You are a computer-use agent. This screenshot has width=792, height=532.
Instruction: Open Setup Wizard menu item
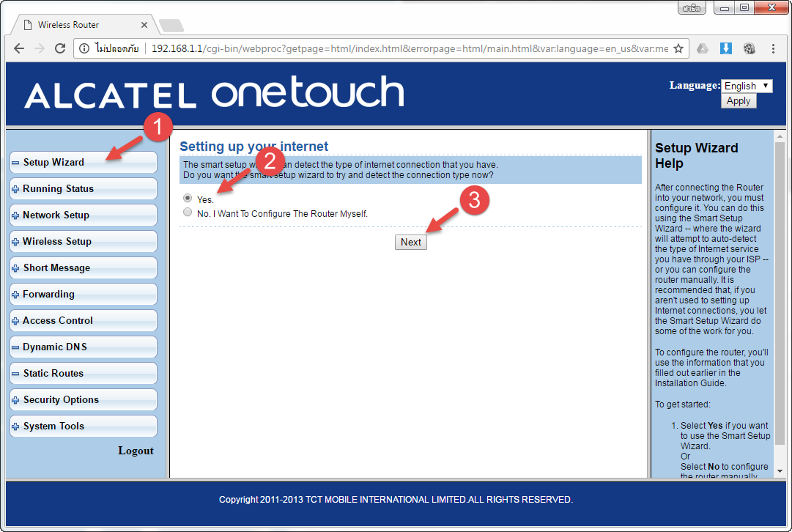(84, 162)
